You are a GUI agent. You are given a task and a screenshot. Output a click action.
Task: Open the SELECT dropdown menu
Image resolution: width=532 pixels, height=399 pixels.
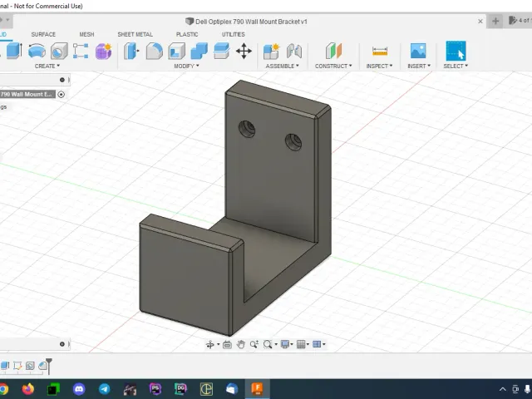(456, 66)
